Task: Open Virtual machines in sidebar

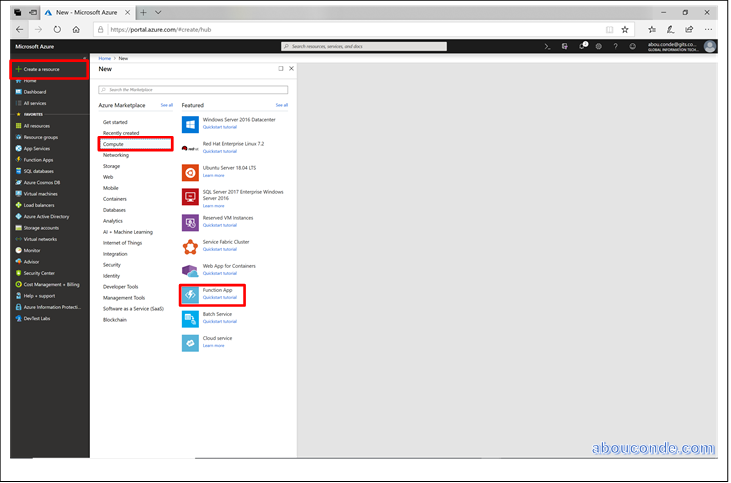Action: (41, 193)
